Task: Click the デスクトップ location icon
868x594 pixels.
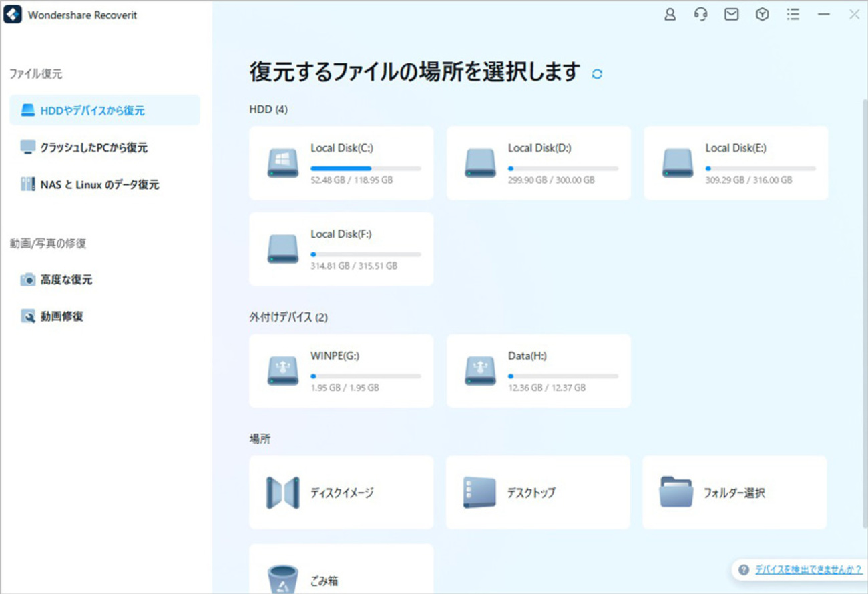Action: 479,493
